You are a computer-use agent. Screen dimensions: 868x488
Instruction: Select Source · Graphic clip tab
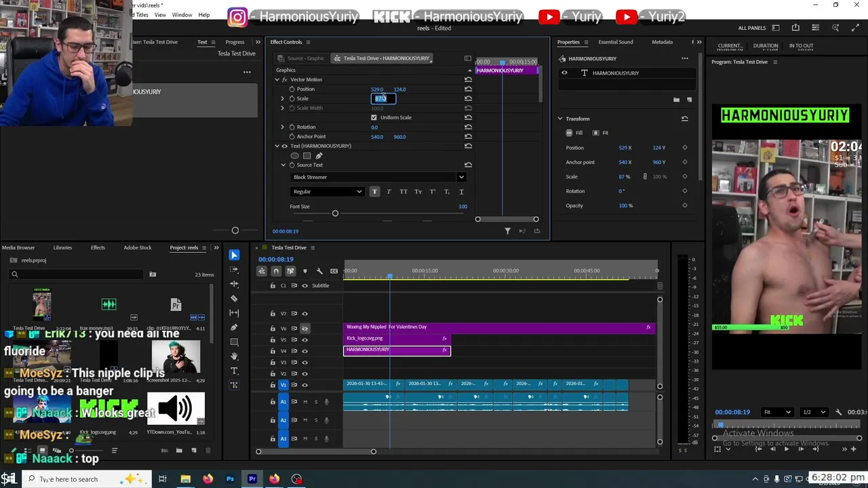point(300,58)
